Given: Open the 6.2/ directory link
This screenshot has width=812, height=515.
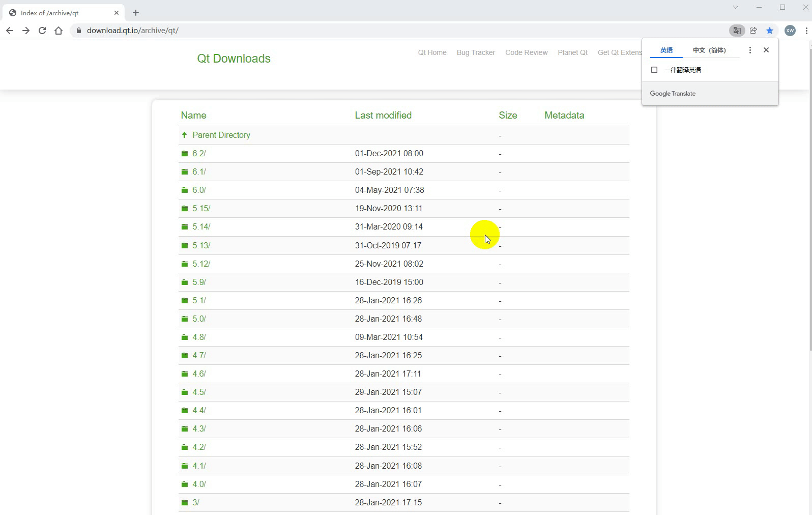Looking at the screenshot, I should point(199,154).
